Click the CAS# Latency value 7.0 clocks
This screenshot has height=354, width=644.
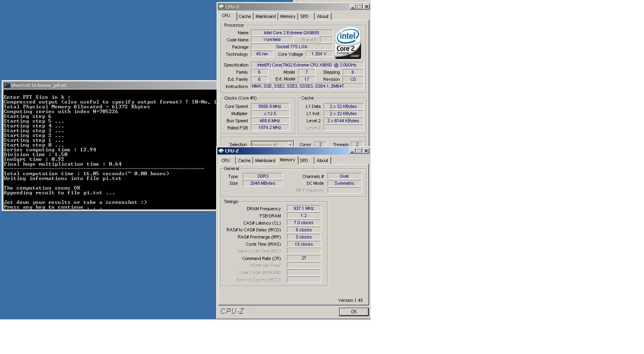(304, 223)
